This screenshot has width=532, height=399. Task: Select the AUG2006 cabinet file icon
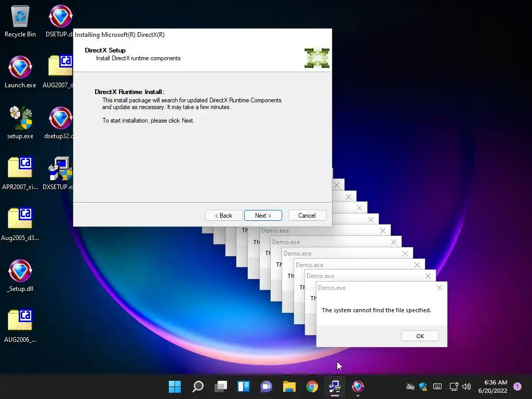point(20,326)
